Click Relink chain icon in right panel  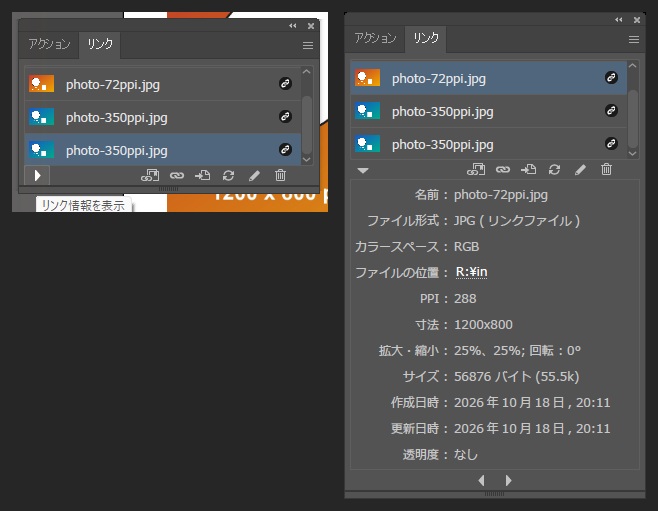tap(503, 169)
